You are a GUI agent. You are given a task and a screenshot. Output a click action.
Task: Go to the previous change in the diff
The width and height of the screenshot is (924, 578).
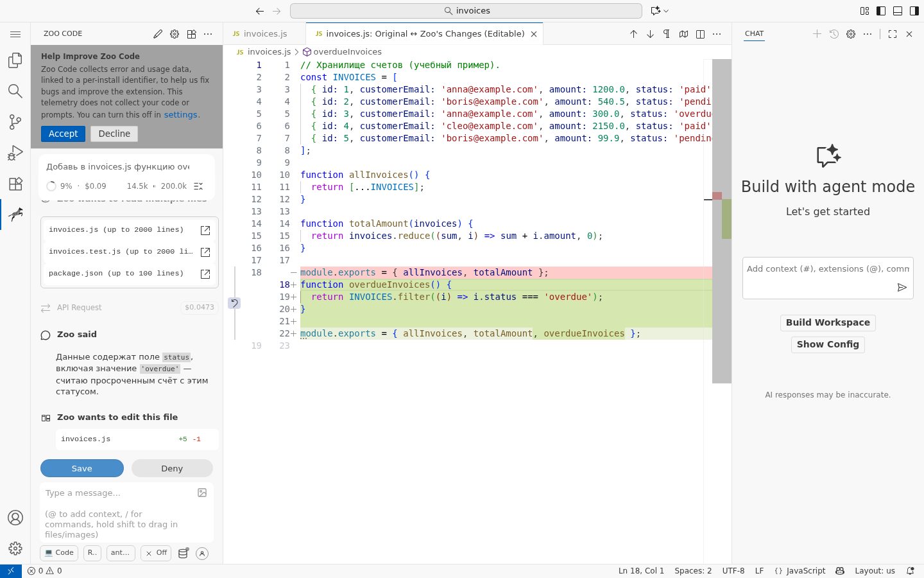coord(633,34)
